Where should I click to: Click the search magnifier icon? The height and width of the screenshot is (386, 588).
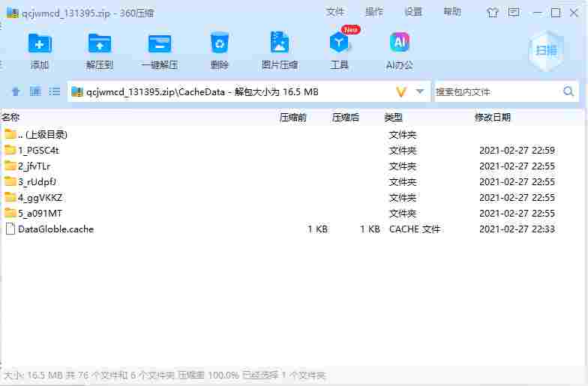[x=568, y=91]
